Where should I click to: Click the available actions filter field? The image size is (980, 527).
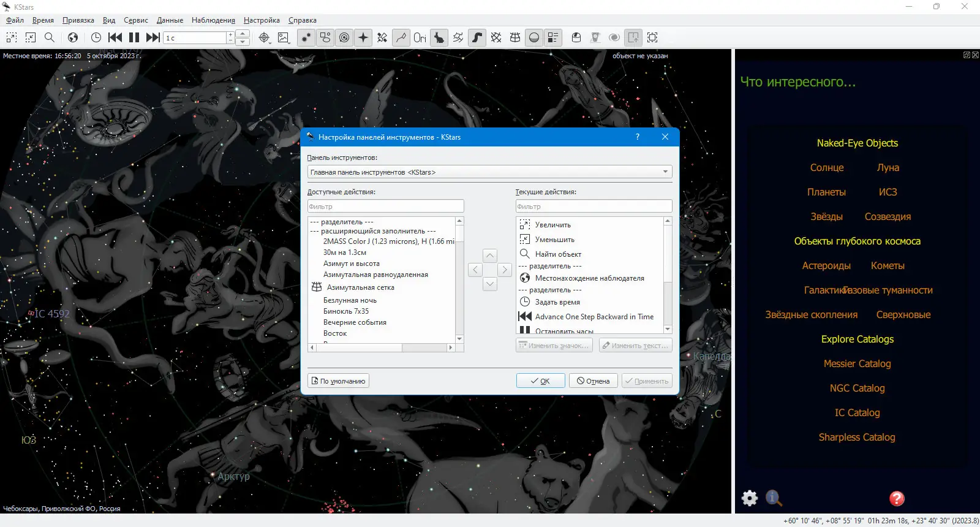coord(385,207)
